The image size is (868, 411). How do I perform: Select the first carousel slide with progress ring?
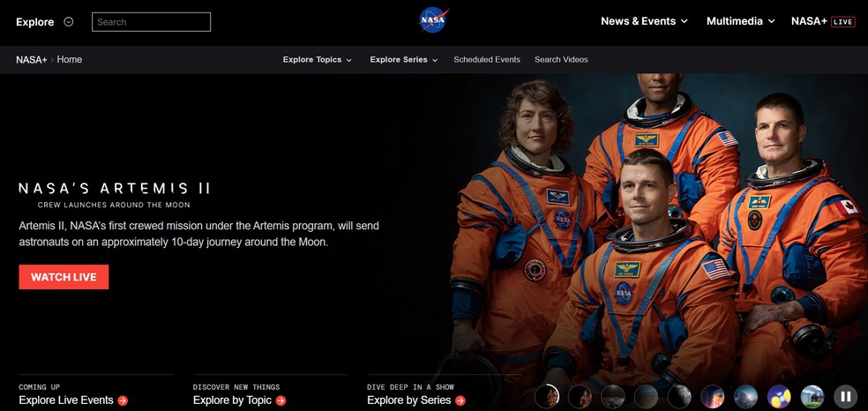click(547, 397)
